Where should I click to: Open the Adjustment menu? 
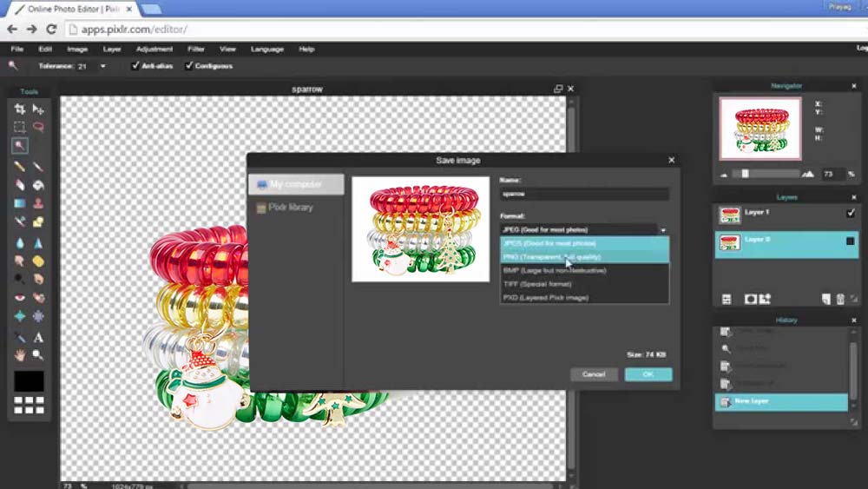155,49
